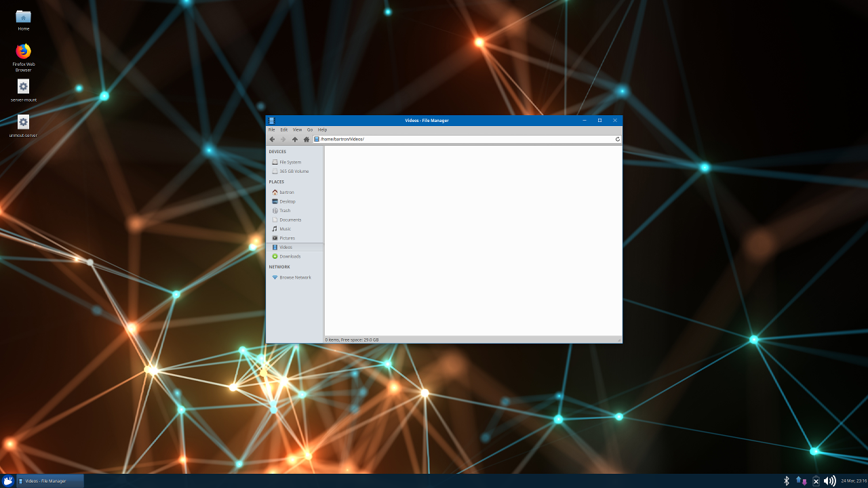The image size is (868, 488).
Task: Go back using the back arrow
Action: (x=273, y=140)
